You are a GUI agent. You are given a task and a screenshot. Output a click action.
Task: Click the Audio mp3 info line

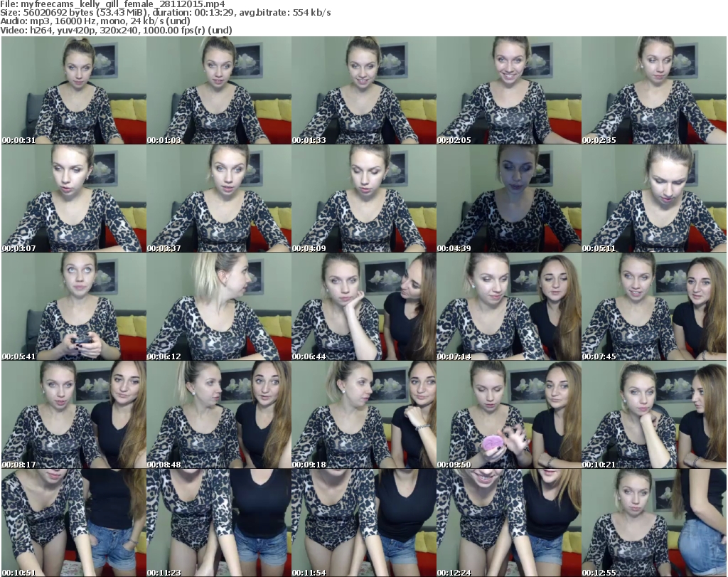95,21
